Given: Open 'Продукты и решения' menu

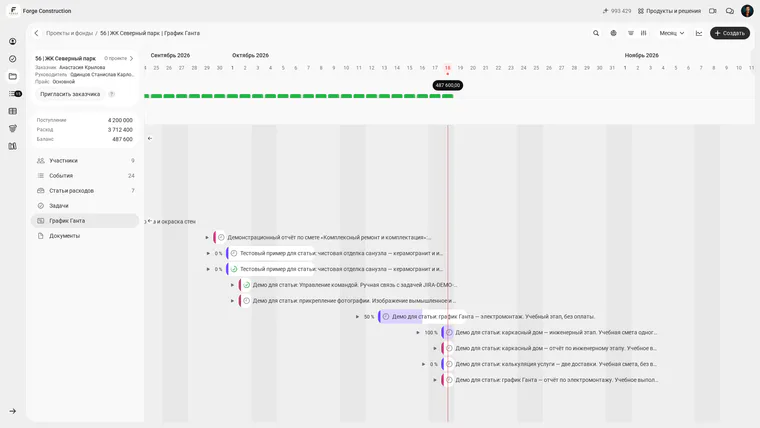Looking at the screenshot, I should click(x=669, y=11).
